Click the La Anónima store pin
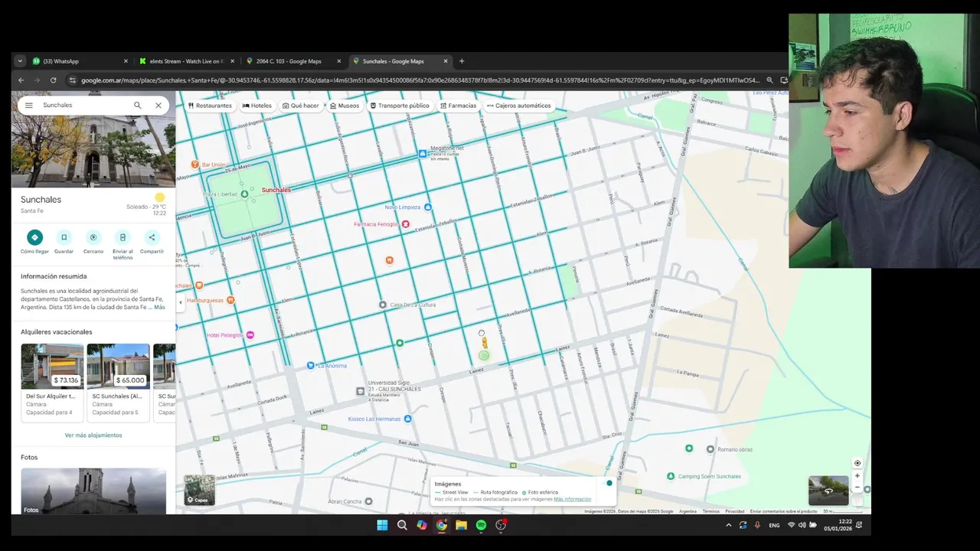980x551 pixels. (310, 366)
